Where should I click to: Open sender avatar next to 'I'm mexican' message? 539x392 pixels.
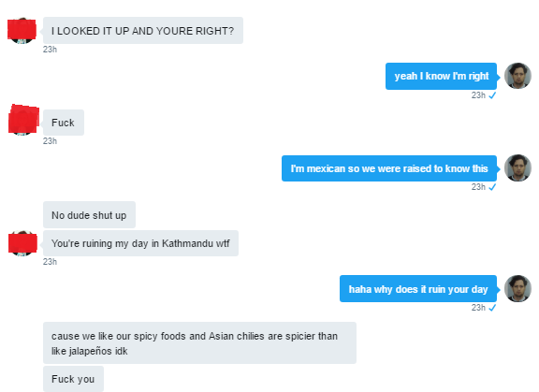coord(517,168)
